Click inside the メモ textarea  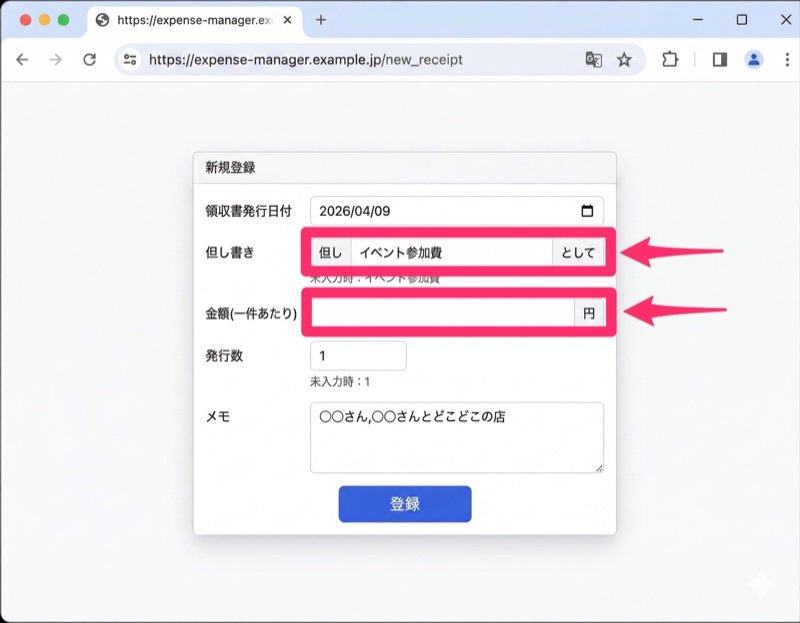pos(455,435)
